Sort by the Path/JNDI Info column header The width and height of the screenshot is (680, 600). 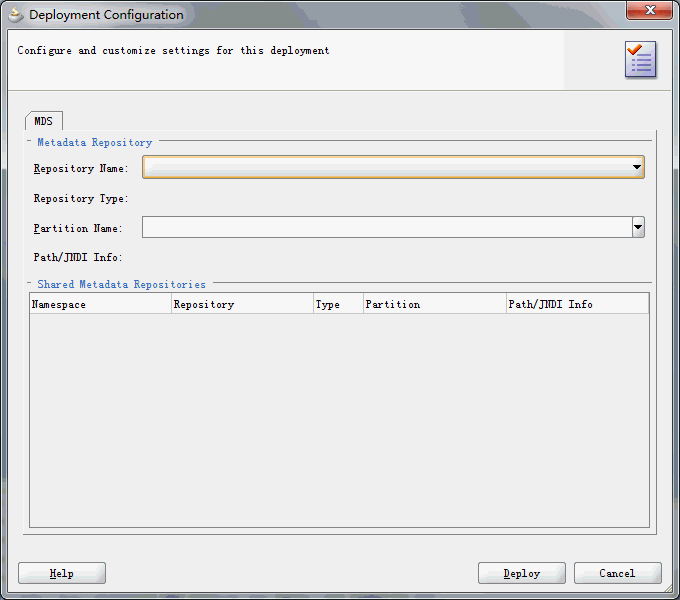click(578, 304)
